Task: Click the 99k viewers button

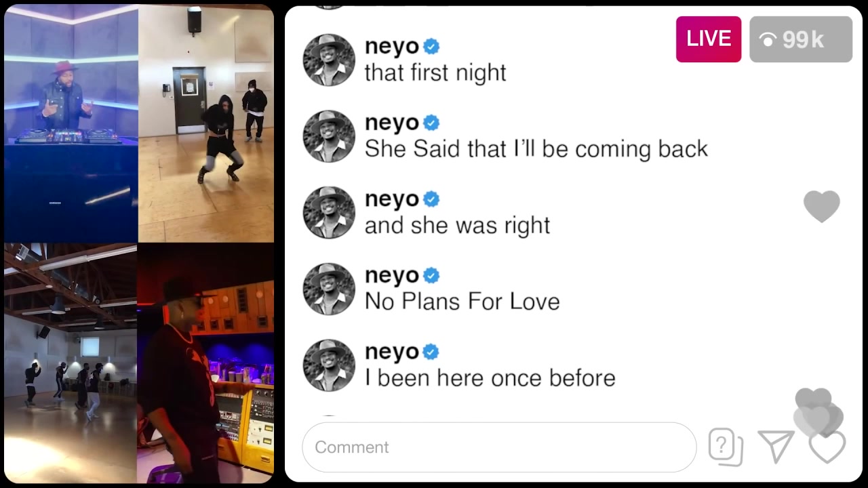Action: (x=801, y=39)
